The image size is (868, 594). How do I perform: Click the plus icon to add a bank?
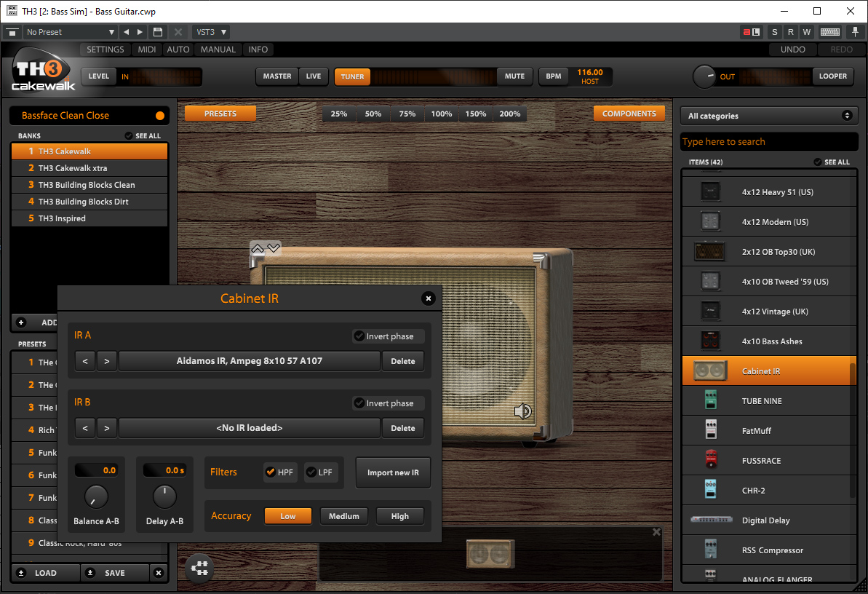(x=21, y=322)
